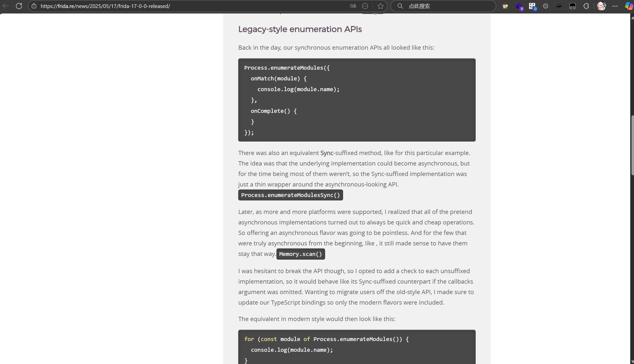This screenshot has width=634, height=364.
Task: Open the purple extension with badge 9
Action: point(519,6)
